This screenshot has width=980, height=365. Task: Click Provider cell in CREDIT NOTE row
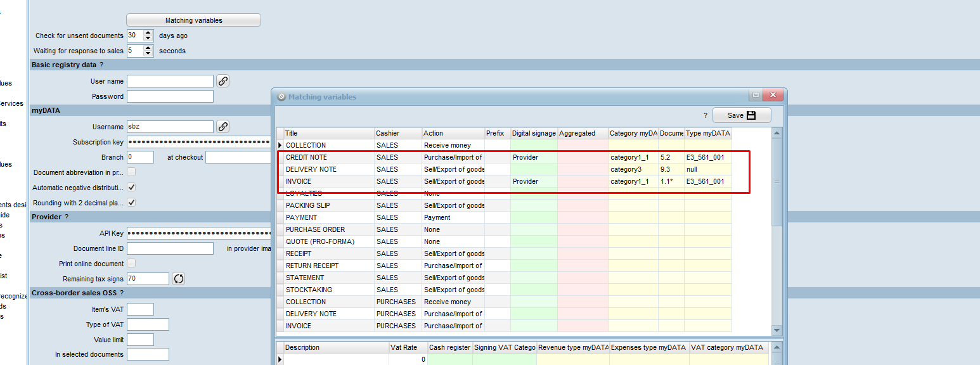click(534, 157)
